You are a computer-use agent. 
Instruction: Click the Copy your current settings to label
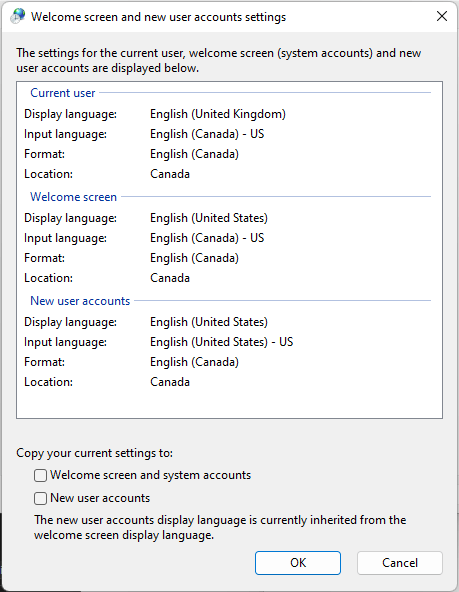(x=94, y=453)
